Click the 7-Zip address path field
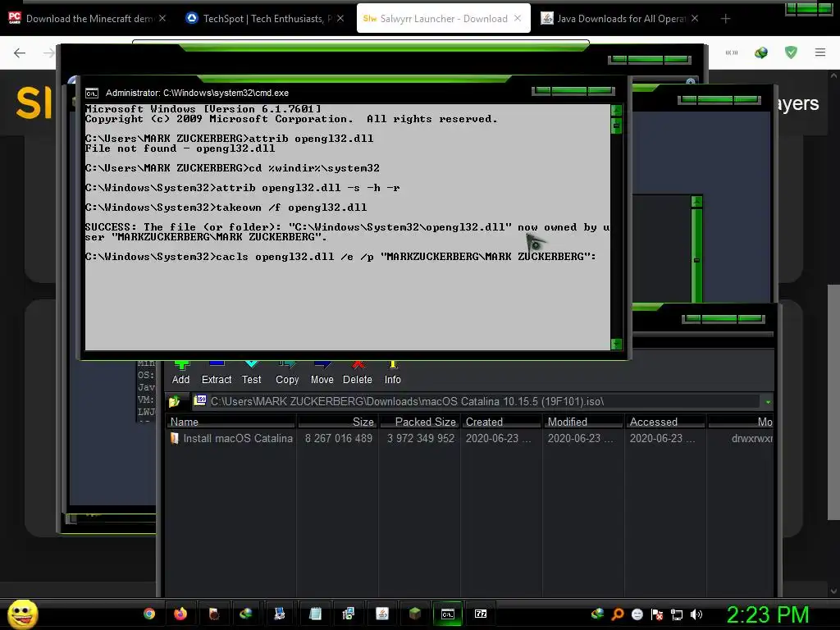This screenshot has width=840, height=630. (477, 401)
